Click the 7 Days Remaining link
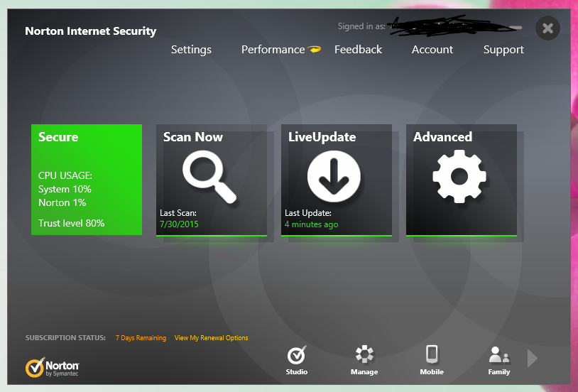Viewport: 578px width, 392px height. point(141,338)
